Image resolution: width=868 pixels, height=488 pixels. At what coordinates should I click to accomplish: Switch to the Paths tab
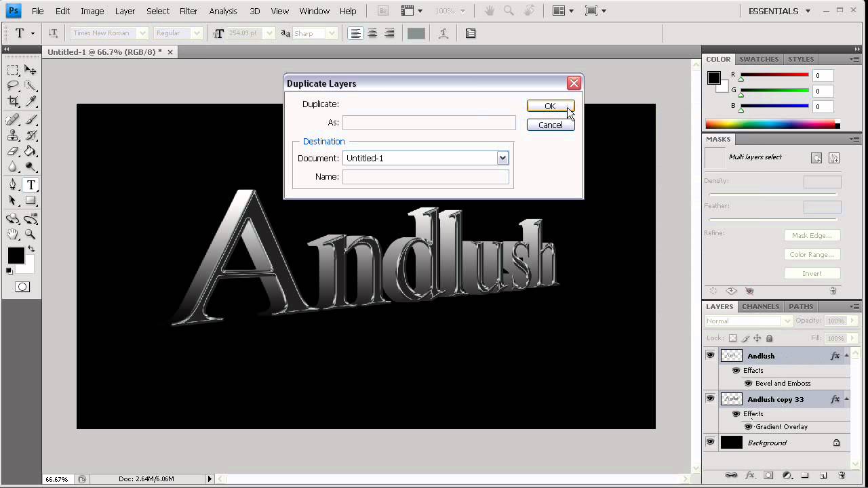tap(801, 306)
